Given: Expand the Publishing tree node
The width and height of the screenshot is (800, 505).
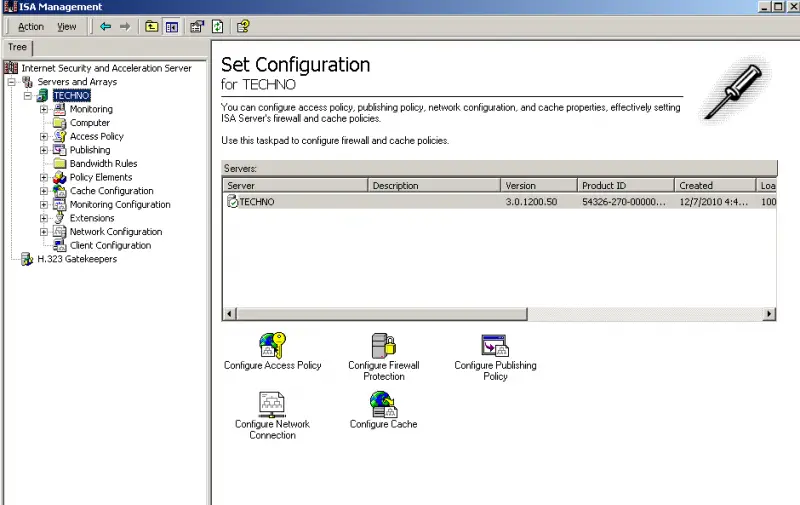Looking at the screenshot, I should click(x=44, y=150).
